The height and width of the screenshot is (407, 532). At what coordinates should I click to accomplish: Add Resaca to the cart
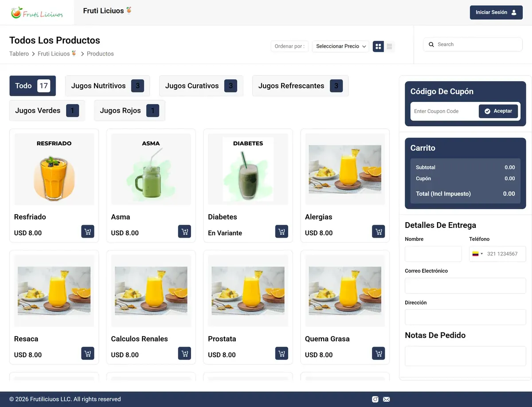tap(88, 353)
